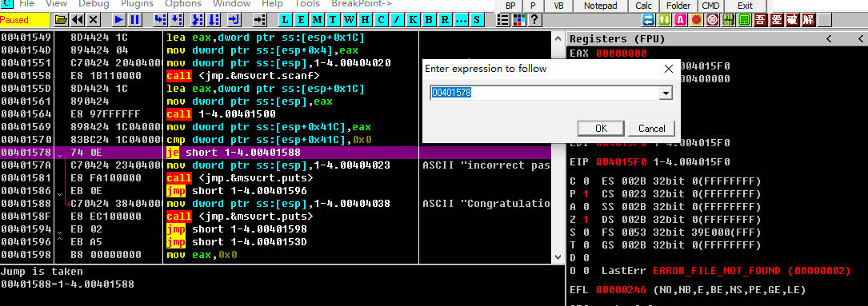Screen dimensions: 868x306
Task: Pause execution with the pause icon
Action: tap(134, 20)
